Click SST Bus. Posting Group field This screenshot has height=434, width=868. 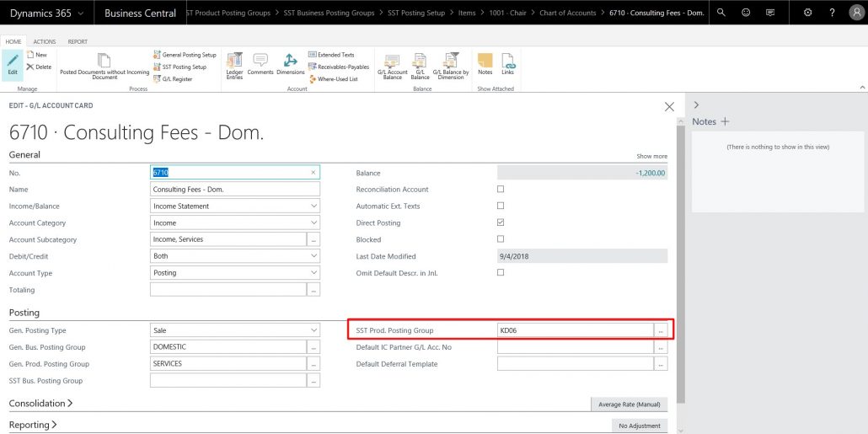(228, 380)
